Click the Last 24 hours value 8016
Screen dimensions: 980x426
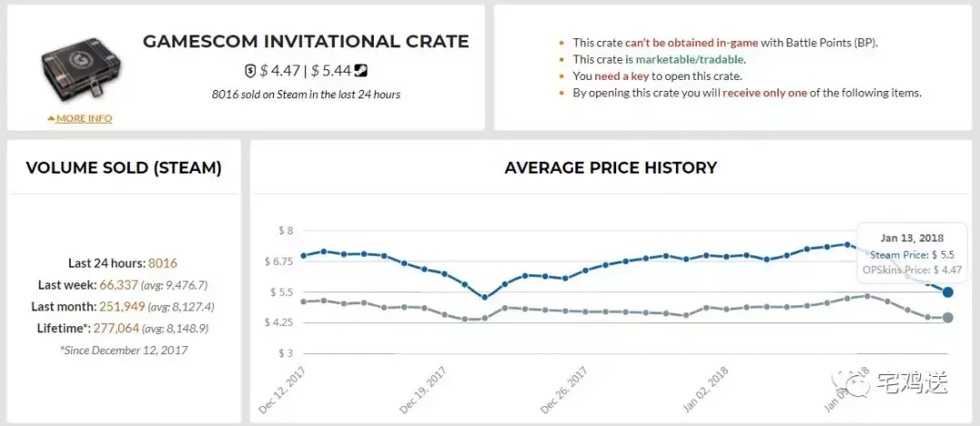(162, 263)
